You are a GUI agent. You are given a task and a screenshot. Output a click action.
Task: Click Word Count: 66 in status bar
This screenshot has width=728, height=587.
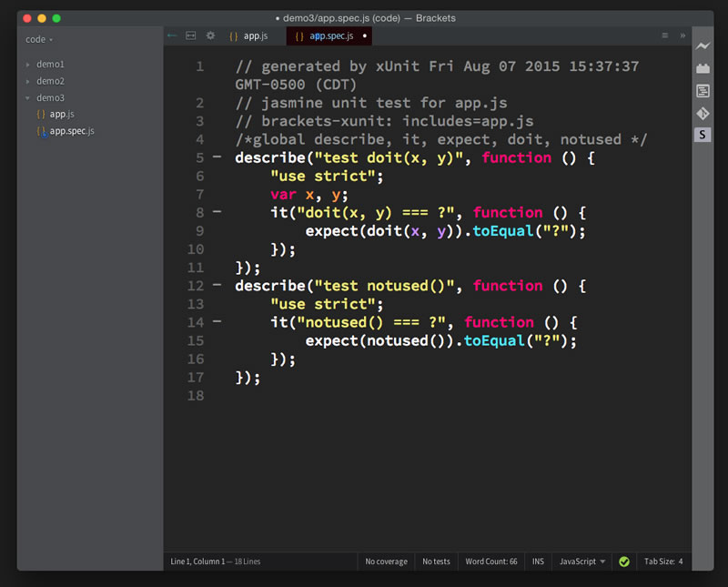click(491, 562)
